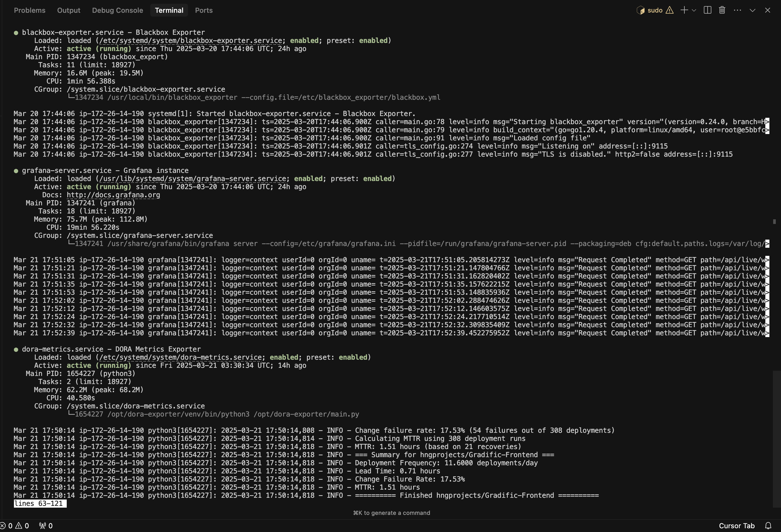Open the Ports tab

pyautogui.click(x=204, y=10)
